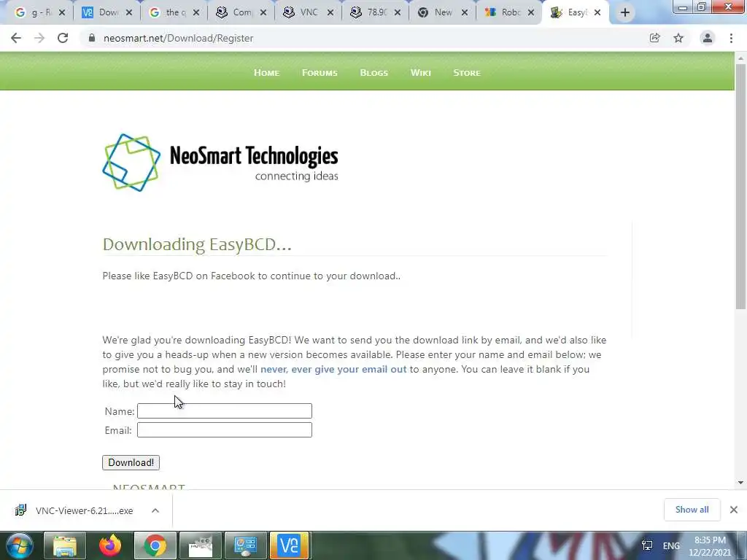Go back to the previous page
The image size is (747, 560).
coord(16,38)
